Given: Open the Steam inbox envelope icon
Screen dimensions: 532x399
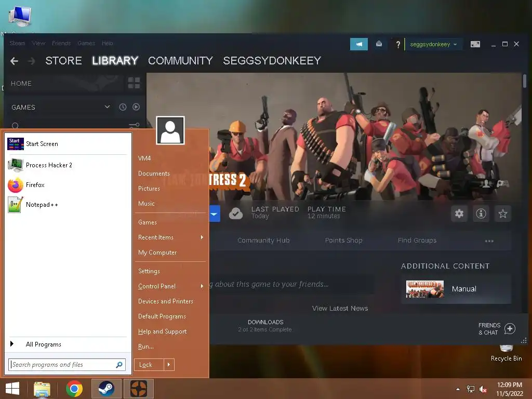Looking at the screenshot, I should coord(379,44).
